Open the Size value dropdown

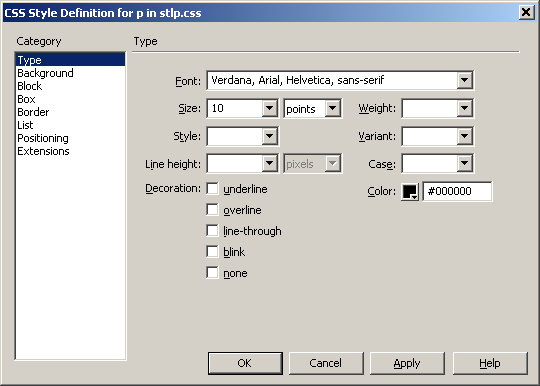click(269, 108)
